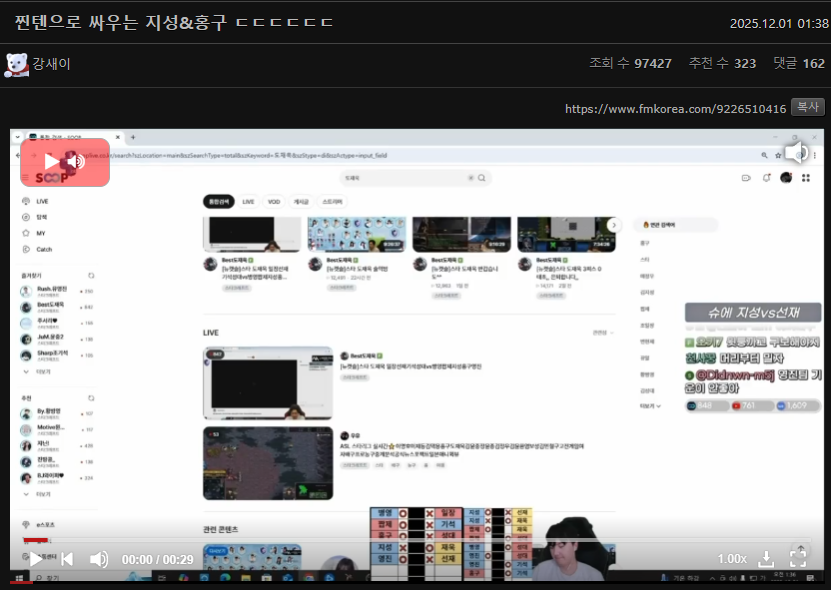Mute the video using the control bar speaker
The height and width of the screenshot is (590, 831).
99,559
